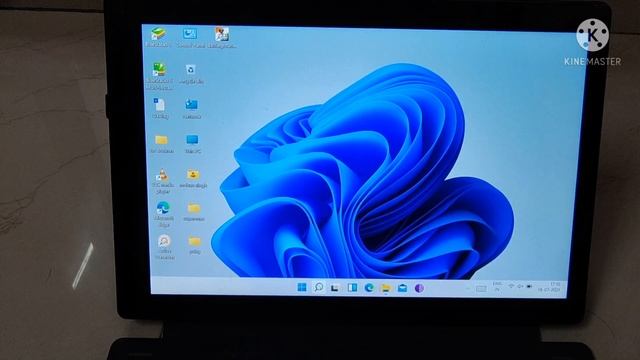Click the purple circular app on taskbar
Image resolution: width=640 pixels, height=360 pixels.
pyautogui.click(x=419, y=288)
